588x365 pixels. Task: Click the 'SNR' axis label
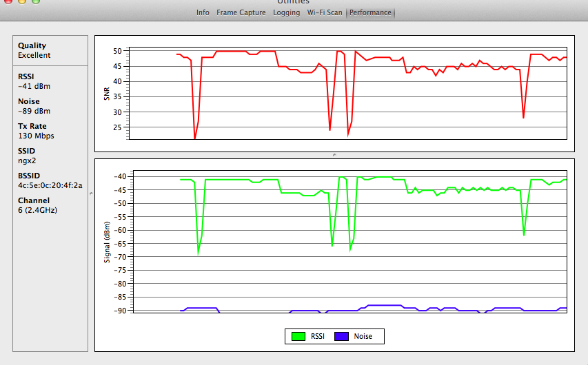click(107, 94)
